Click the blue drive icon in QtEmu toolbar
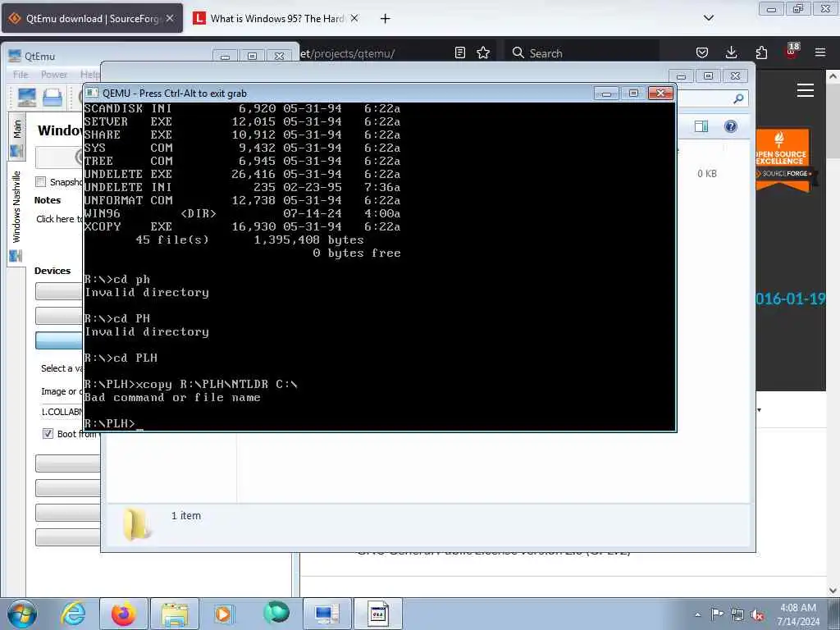Screen dimensions: 840x630 pyautogui.click(x=52, y=98)
